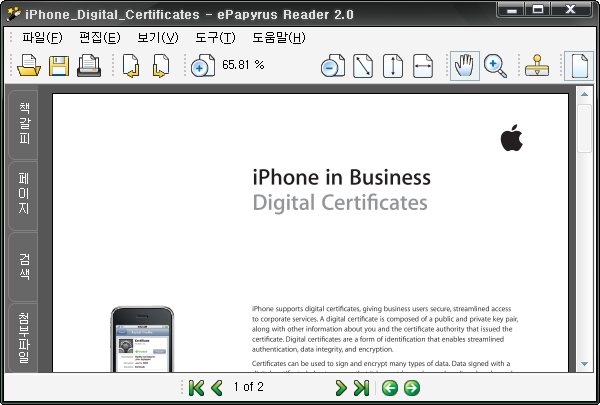Open the 도움말(H) menu

[x=279, y=38]
